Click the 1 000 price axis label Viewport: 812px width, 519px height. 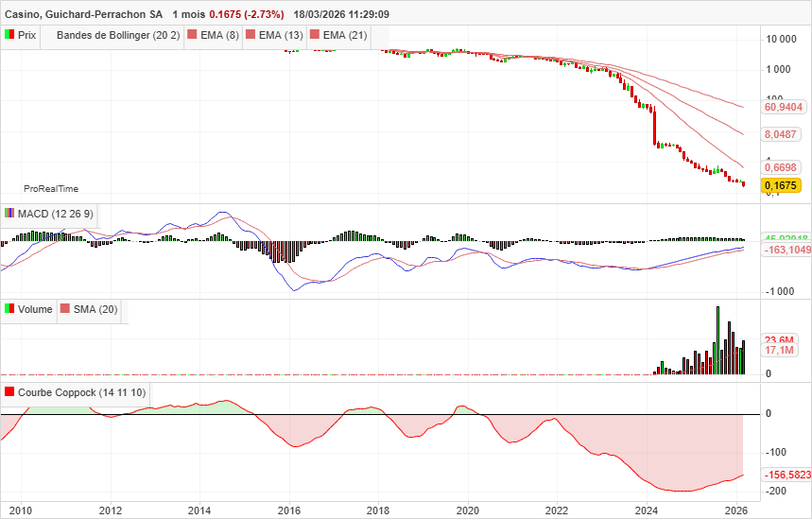[x=778, y=69]
